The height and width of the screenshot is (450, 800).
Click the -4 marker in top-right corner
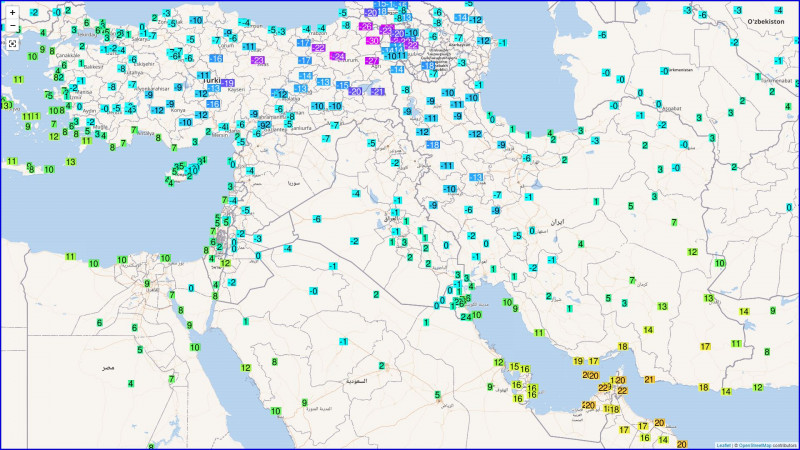779,10
